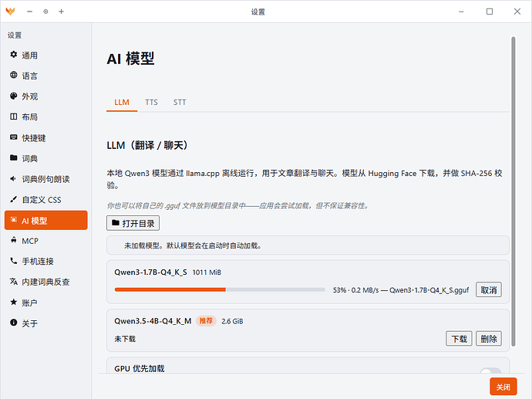Go to the 外观 settings page
The image size is (532, 399).
[45, 96]
